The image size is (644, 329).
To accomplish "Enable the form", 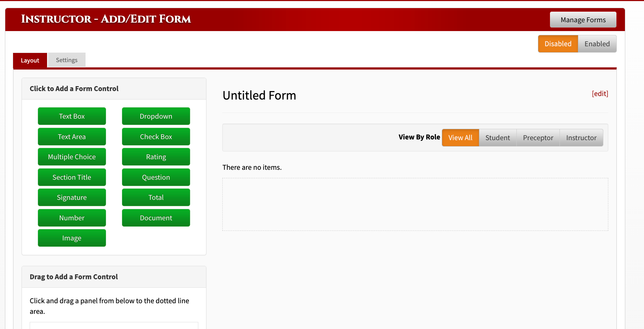I will (x=597, y=44).
